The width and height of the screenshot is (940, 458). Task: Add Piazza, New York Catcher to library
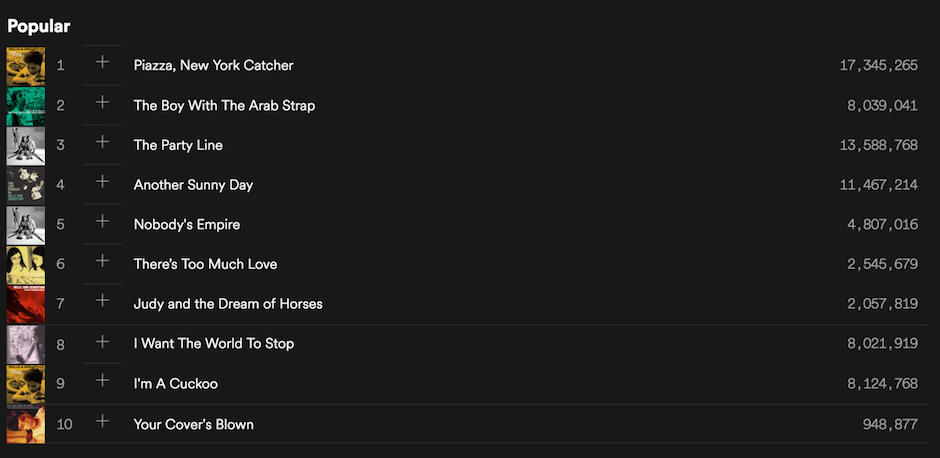pyautogui.click(x=102, y=62)
